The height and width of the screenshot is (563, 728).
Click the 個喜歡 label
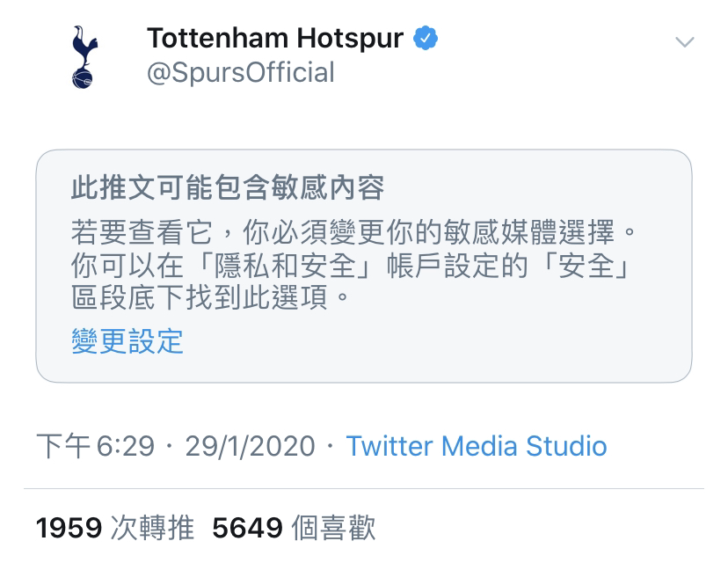pos(333,528)
